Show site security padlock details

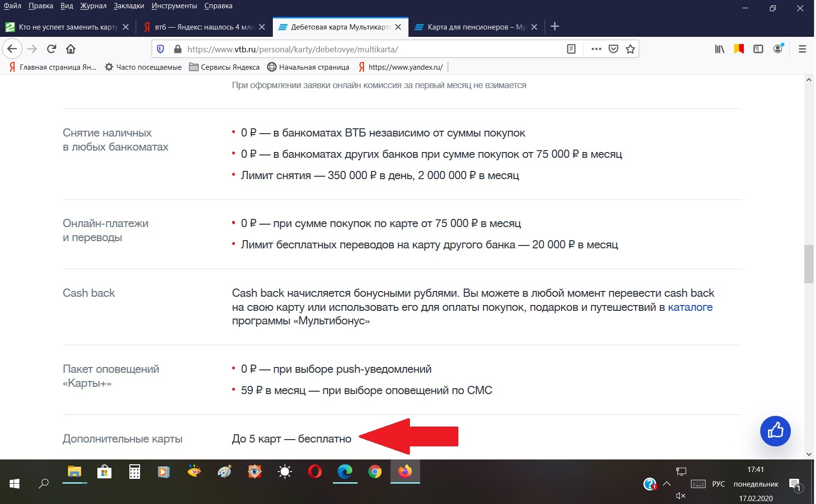click(177, 49)
